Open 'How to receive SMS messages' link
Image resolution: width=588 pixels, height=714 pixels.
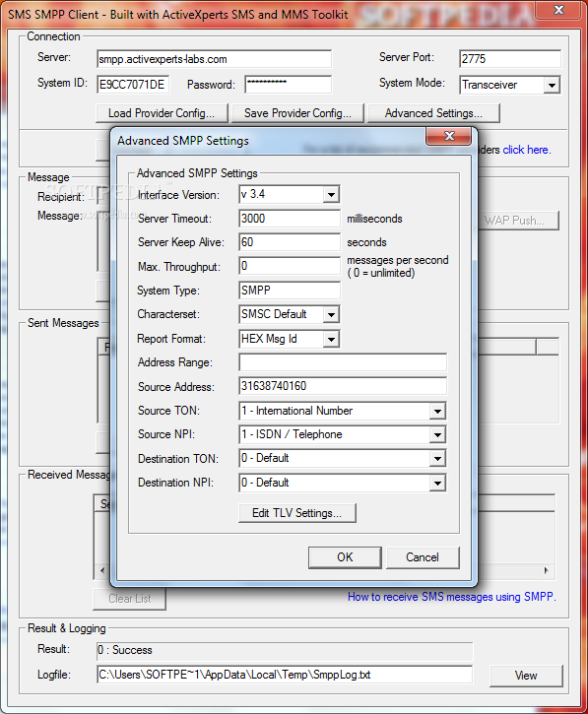tap(452, 597)
